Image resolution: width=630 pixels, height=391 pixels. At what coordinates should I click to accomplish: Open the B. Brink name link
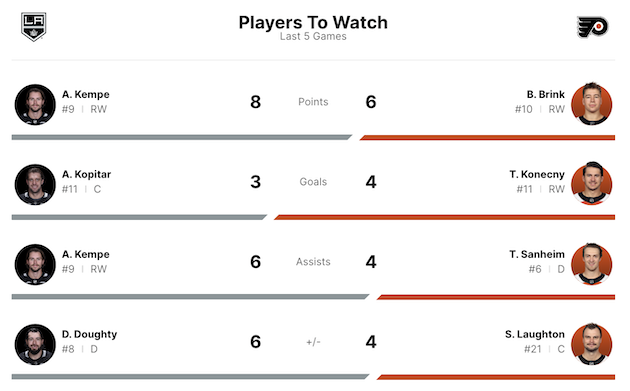tap(546, 94)
